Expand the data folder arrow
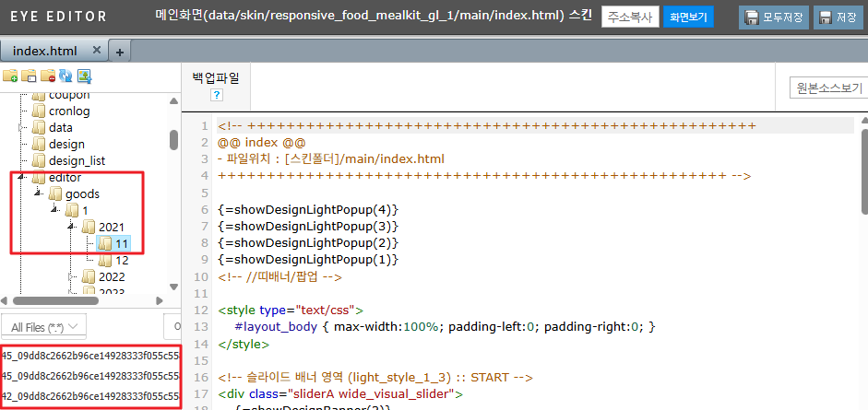Viewport: 868px width, 410px height. pos(22,128)
